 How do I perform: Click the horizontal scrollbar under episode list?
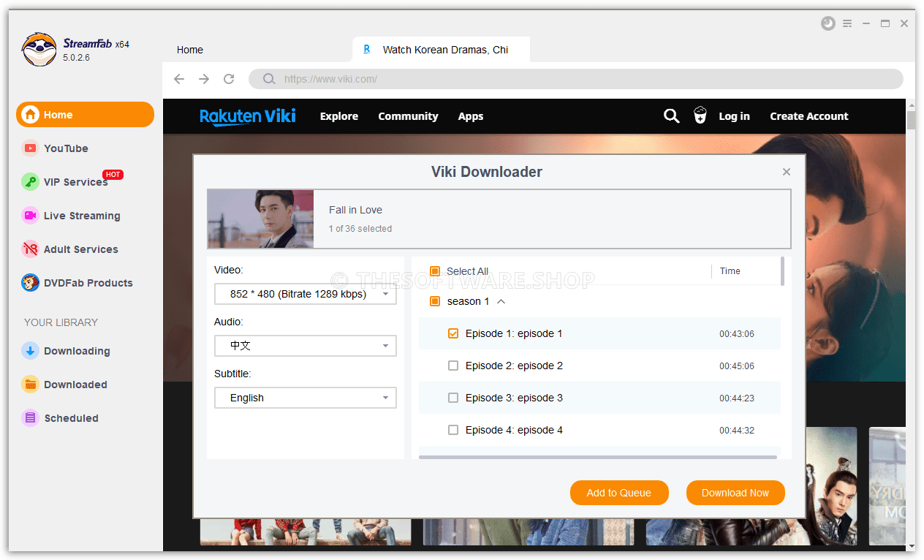point(598,458)
